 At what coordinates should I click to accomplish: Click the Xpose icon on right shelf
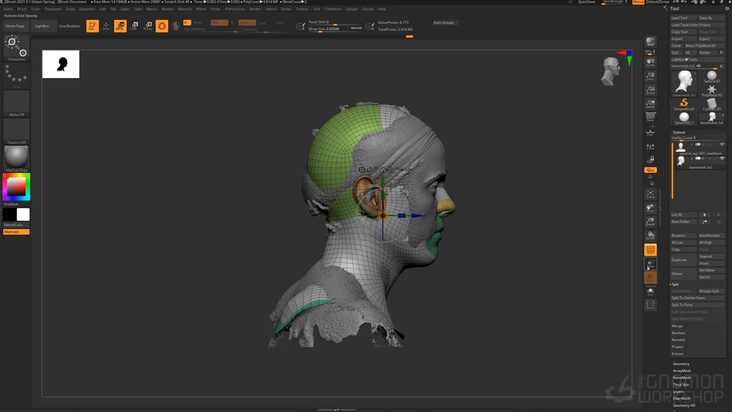pyautogui.click(x=650, y=306)
